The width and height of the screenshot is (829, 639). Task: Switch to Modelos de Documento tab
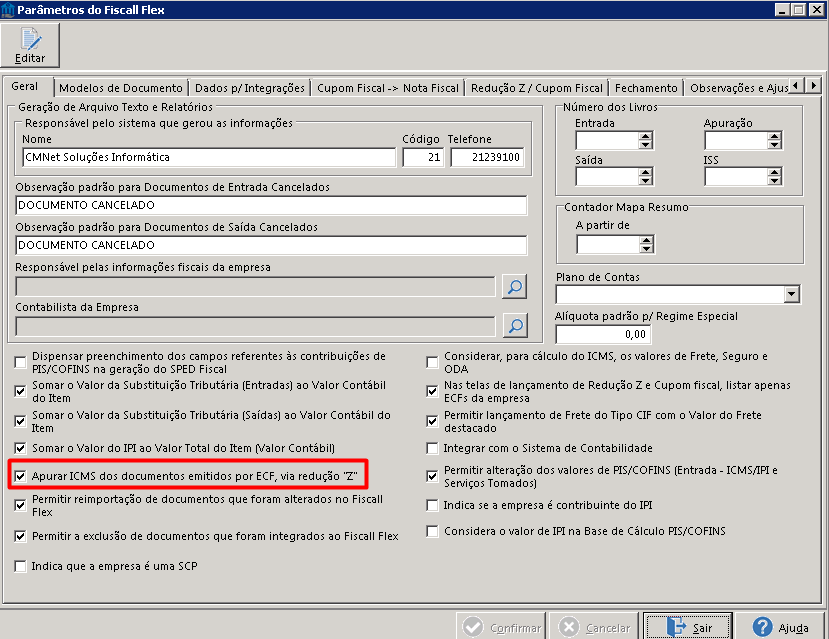121,88
